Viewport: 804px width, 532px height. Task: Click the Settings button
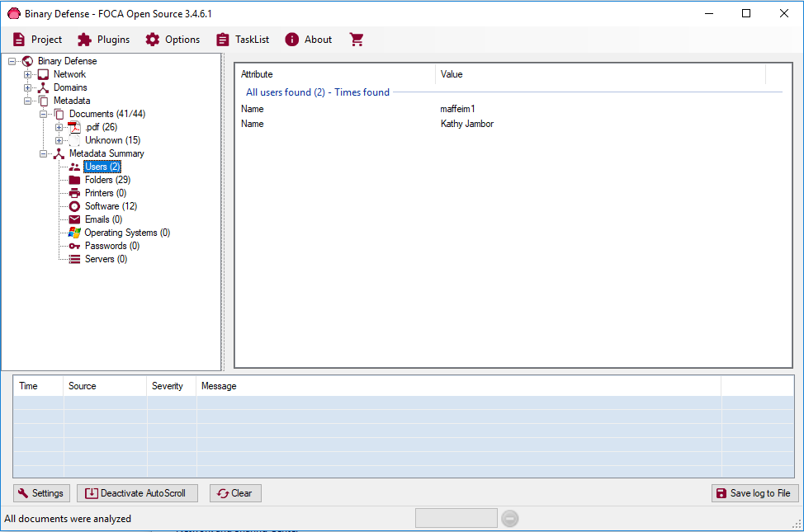tap(41, 493)
